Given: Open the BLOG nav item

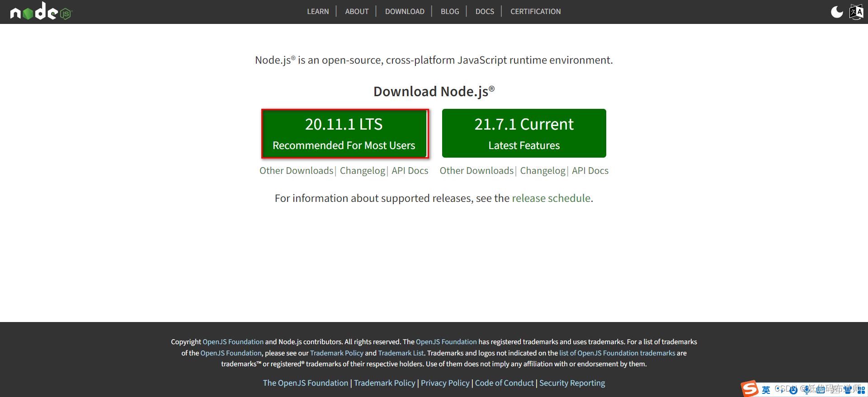Looking at the screenshot, I should coord(450,12).
